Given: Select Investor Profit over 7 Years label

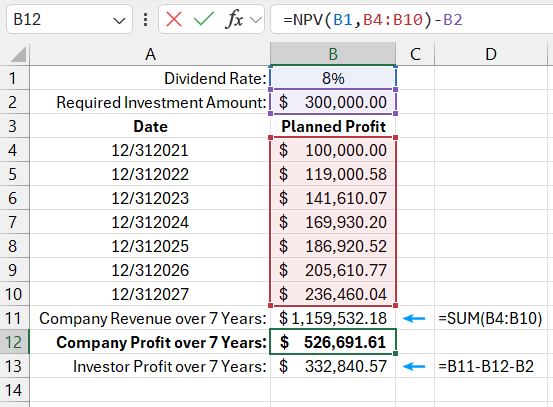Looking at the screenshot, I should pos(150,366).
